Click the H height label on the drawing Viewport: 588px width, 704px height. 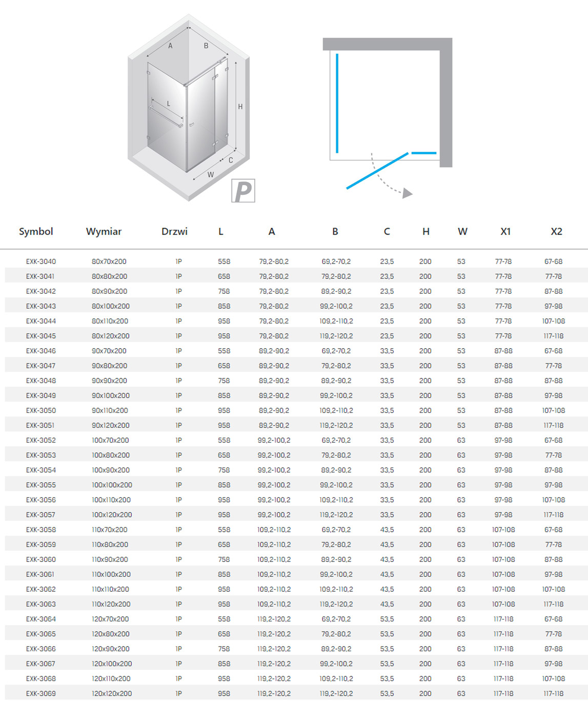[x=240, y=107]
